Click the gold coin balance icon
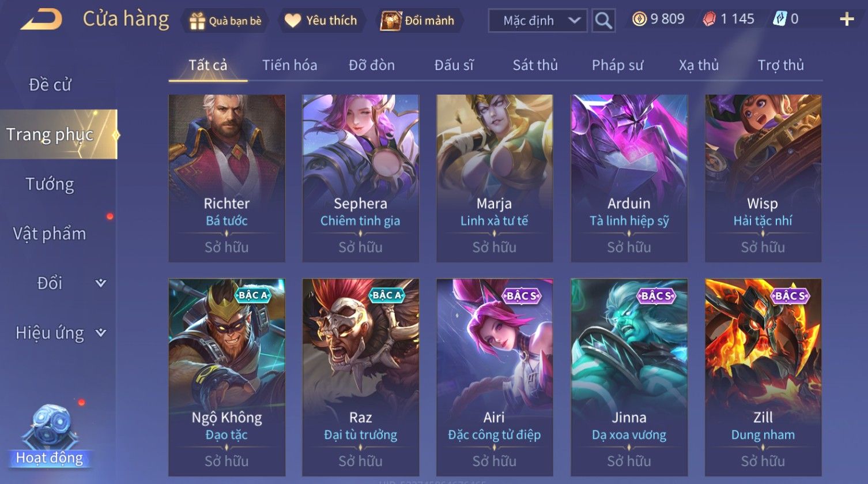 coord(639,20)
